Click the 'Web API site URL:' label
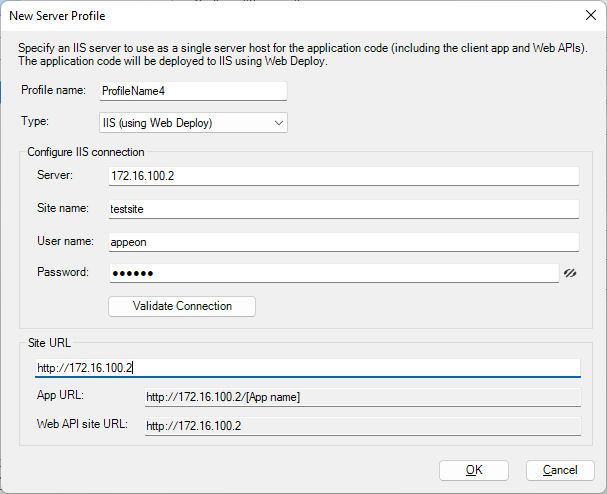The image size is (607, 494). [x=84, y=426]
